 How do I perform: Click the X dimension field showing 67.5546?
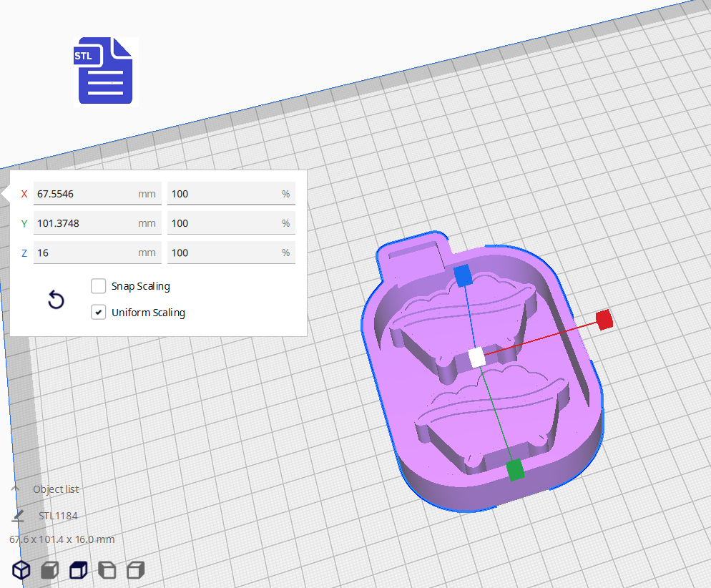point(97,193)
